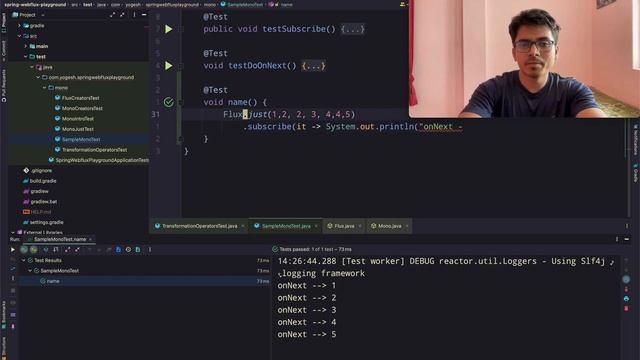The width and height of the screenshot is (640, 360).
Task: Expand the gradle folder
Action: click(19, 26)
